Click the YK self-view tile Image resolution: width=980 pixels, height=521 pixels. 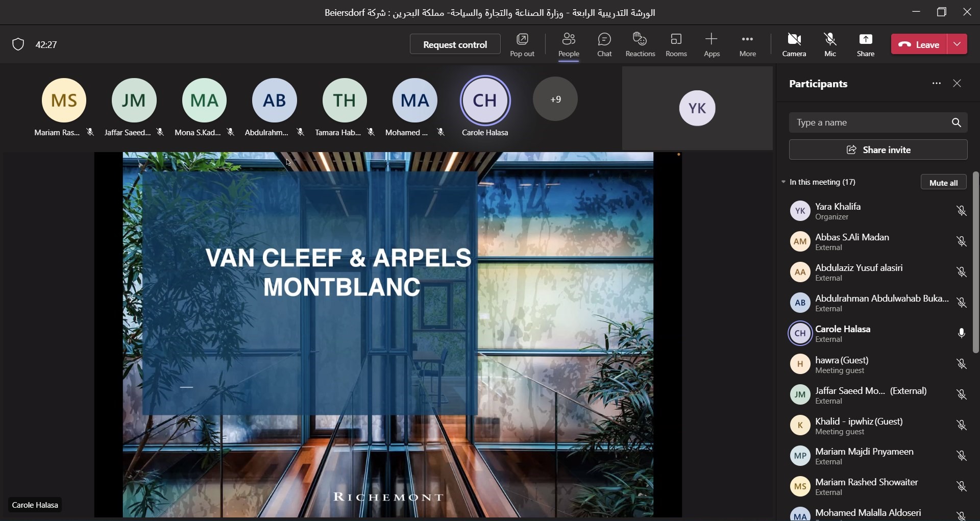[697, 108]
